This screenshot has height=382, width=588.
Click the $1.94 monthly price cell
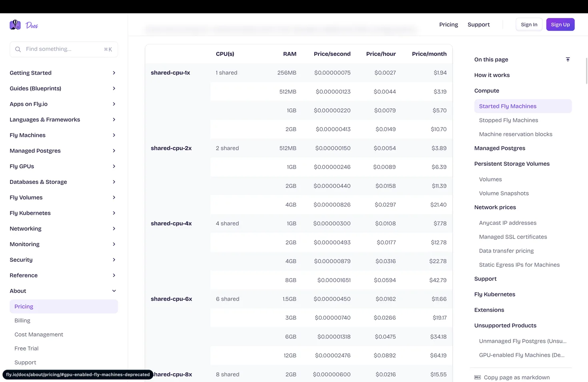tap(440, 73)
